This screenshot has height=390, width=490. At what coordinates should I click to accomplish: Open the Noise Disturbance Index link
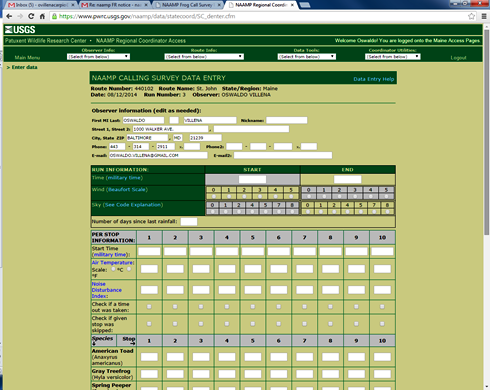pyautogui.click(x=107, y=290)
